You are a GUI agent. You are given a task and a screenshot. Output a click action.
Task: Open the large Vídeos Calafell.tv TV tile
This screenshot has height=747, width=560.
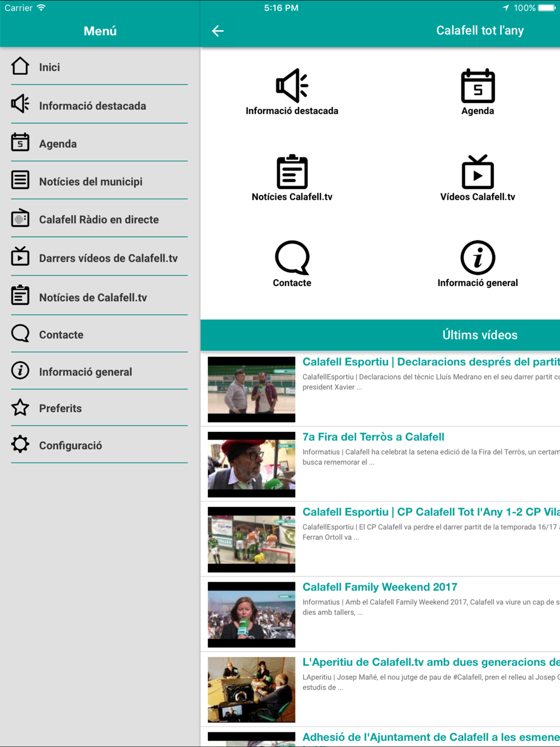pyautogui.click(x=478, y=172)
